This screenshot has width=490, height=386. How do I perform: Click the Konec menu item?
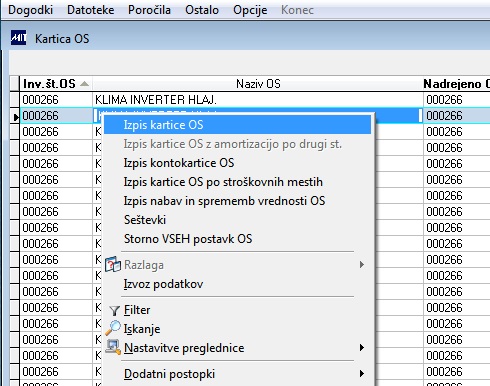click(x=297, y=10)
